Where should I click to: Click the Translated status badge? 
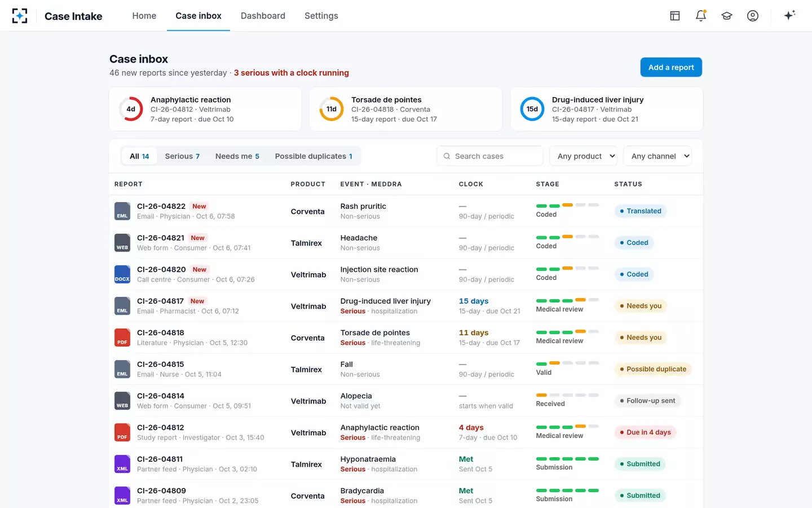[x=641, y=211]
